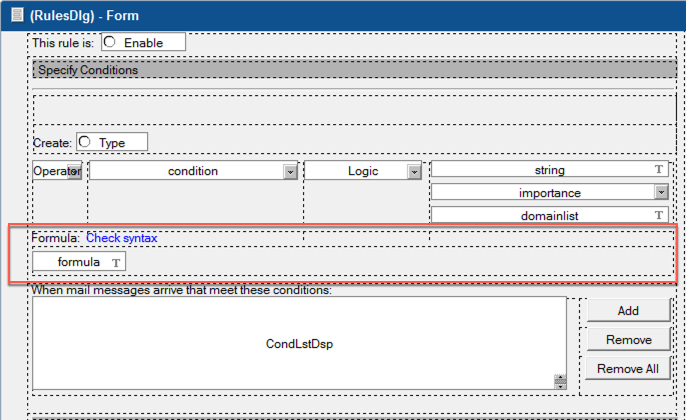
Task: Click the '(RulesDlg) - Form' window title
Action: coord(84,16)
